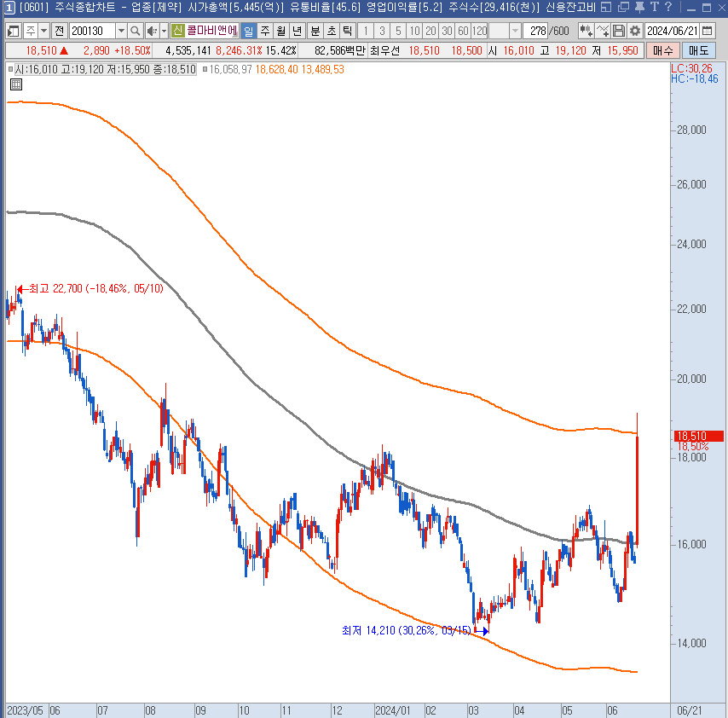Viewport: 728px width, 718px height.
Task: Click the LC:30.26 label
Action: click(691, 68)
